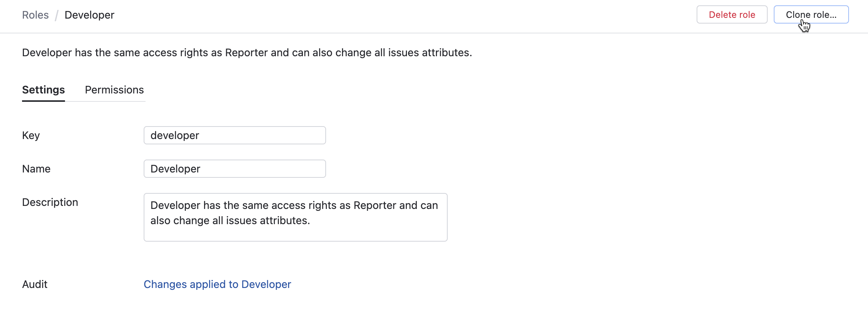868x310 pixels.
Task: Click the Description field label
Action: pos(50,202)
